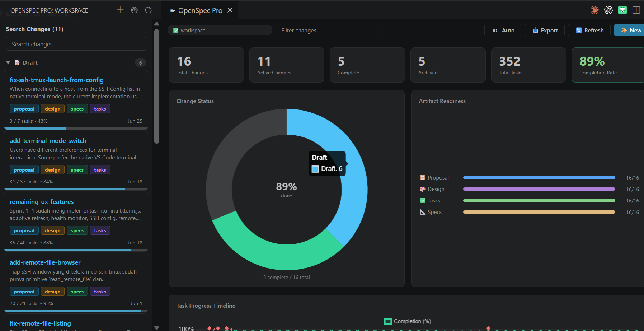The image size is (644, 331).
Task: Toggle the Completion (%) legend item
Action: click(x=408, y=321)
